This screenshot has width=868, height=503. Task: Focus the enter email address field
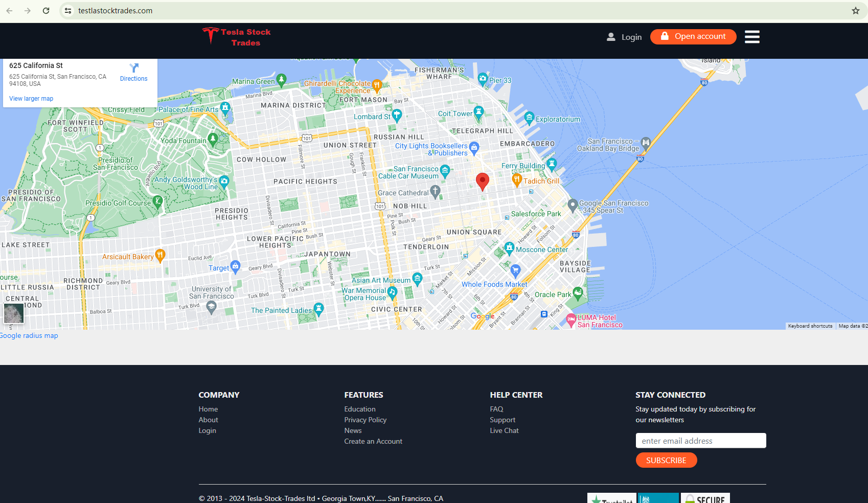pos(700,441)
